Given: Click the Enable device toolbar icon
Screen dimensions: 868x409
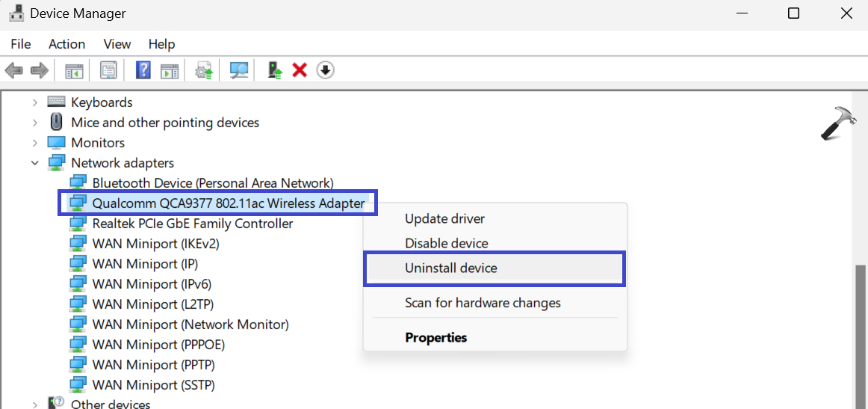Looking at the screenshot, I should click(x=276, y=70).
